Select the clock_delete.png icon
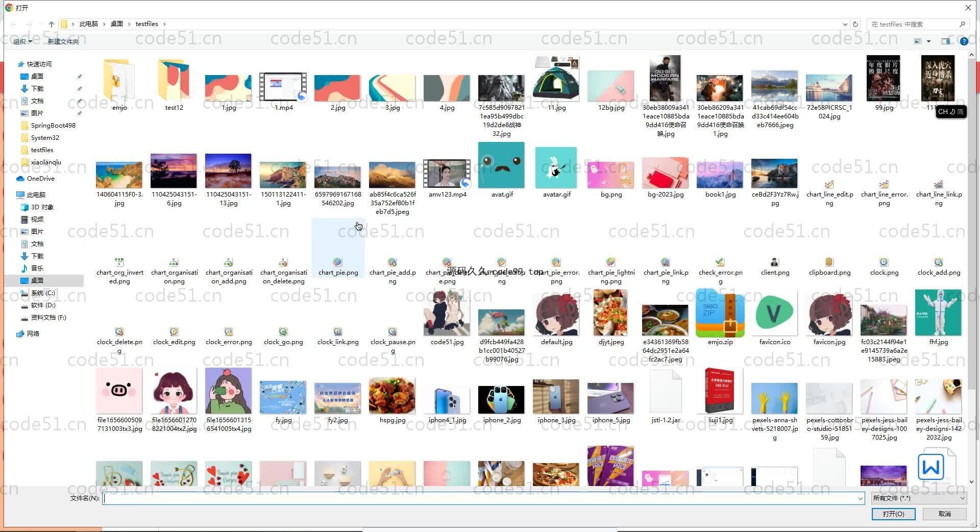The image size is (980, 532). 119,331
